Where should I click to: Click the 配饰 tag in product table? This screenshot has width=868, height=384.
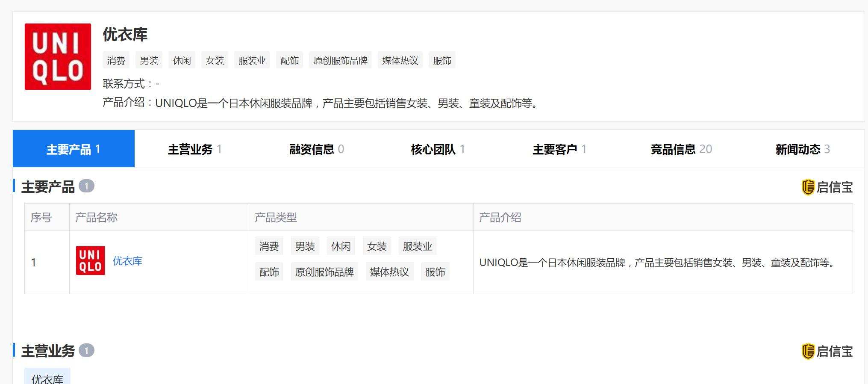269,272
